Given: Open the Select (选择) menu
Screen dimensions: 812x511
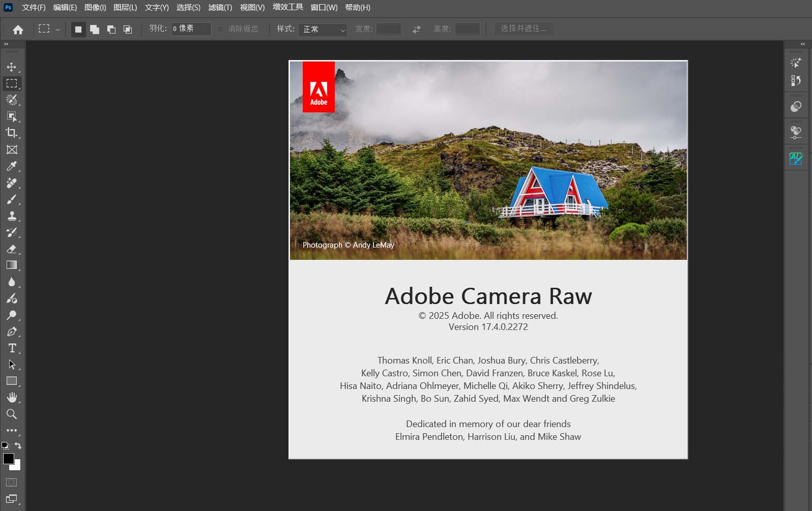Looking at the screenshot, I should point(188,8).
